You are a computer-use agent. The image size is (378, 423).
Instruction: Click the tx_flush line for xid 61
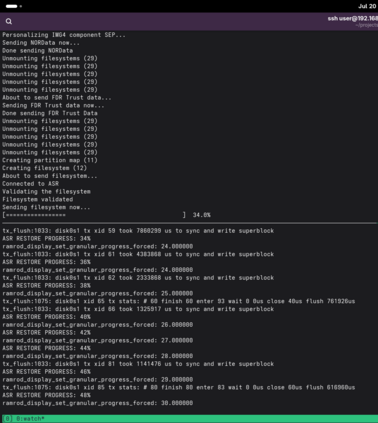[138, 254]
